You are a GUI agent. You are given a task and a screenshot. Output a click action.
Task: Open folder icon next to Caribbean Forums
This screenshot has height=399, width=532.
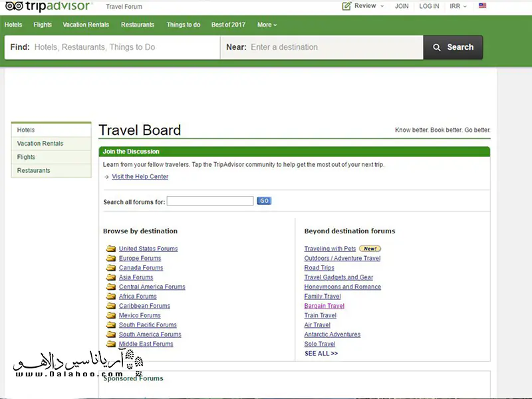[x=110, y=306]
